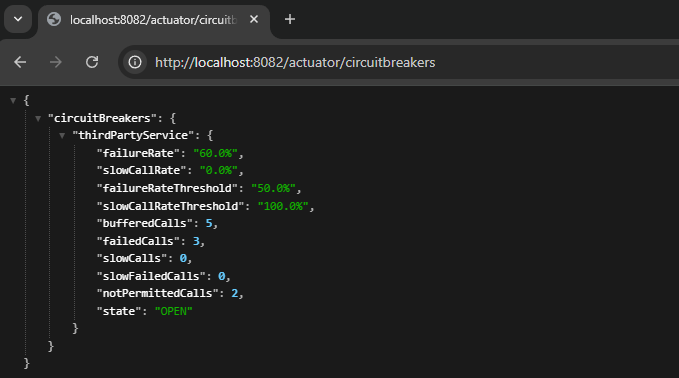This screenshot has width=679, height=378.
Task: Select the localhost:8082 actuator tab
Action: 154,20
